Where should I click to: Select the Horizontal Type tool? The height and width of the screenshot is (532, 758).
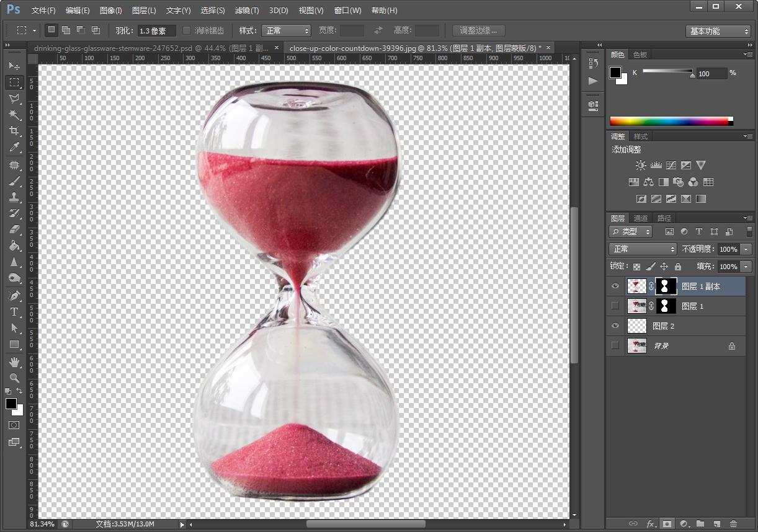[x=14, y=312]
